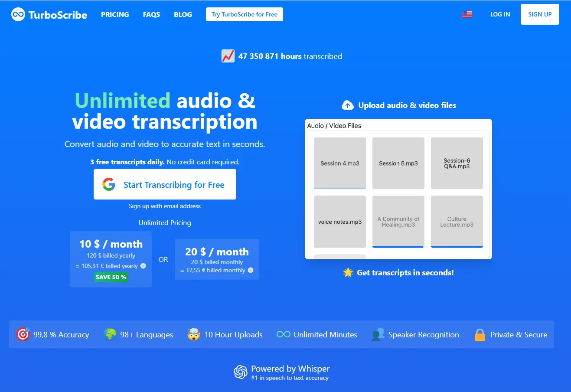Viewport: 571px width, 392px height.
Task: Click the 'Audio / Video Files' label
Action: click(334, 126)
